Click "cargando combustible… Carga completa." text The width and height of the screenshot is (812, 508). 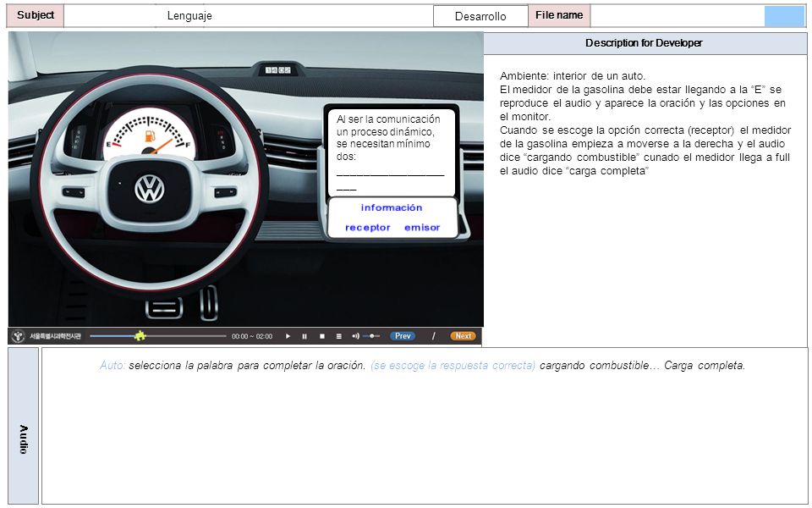tap(642, 366)
